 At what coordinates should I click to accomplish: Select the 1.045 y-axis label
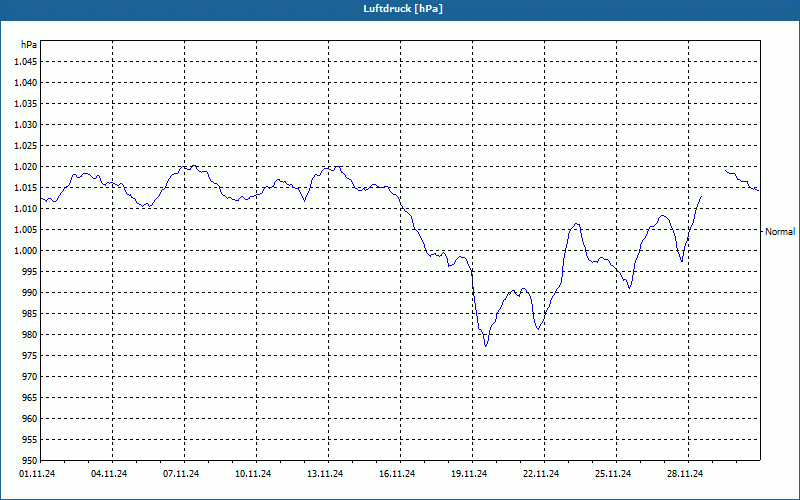point(26,62)
